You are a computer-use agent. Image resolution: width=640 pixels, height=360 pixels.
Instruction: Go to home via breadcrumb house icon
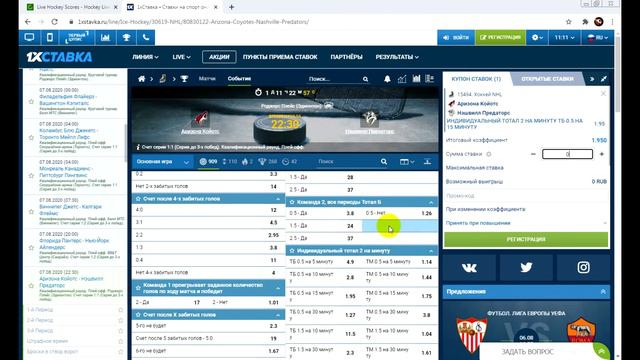point(141,79)
